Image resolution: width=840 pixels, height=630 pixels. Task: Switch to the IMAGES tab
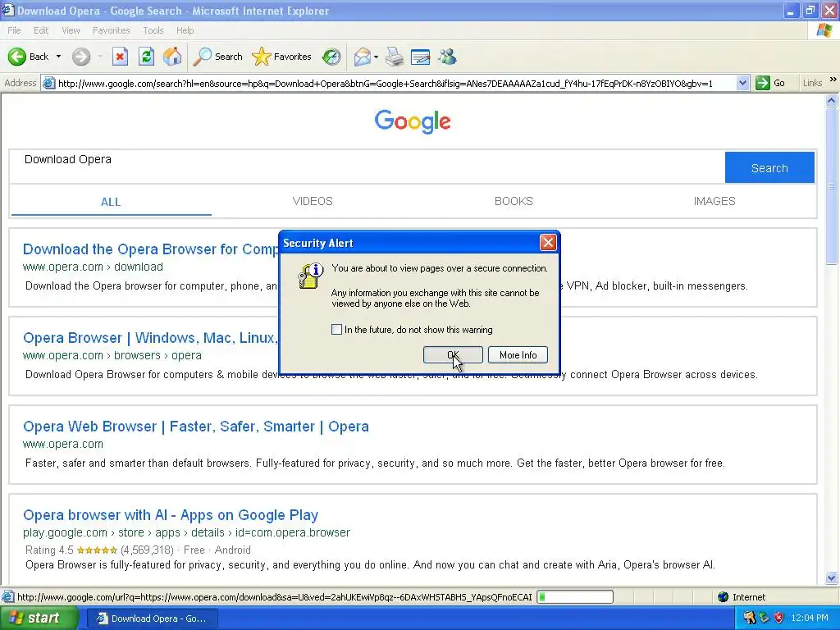coord(714,202)
